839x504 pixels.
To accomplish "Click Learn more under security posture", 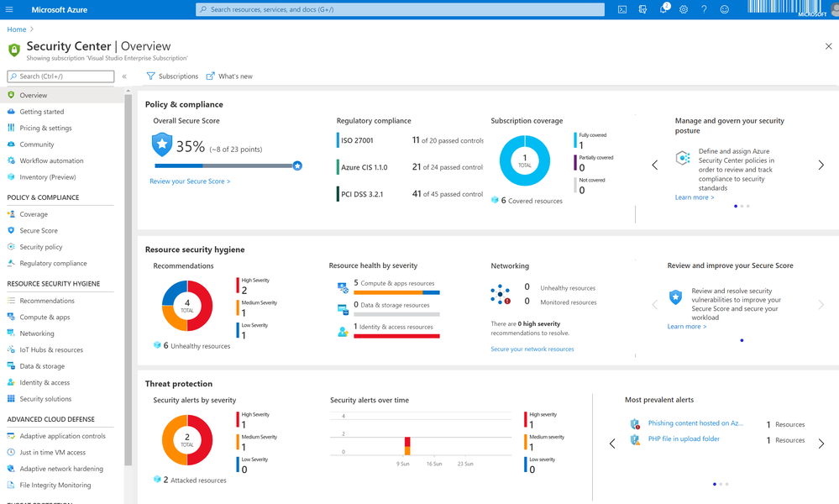I will click(x=695, y=197).
